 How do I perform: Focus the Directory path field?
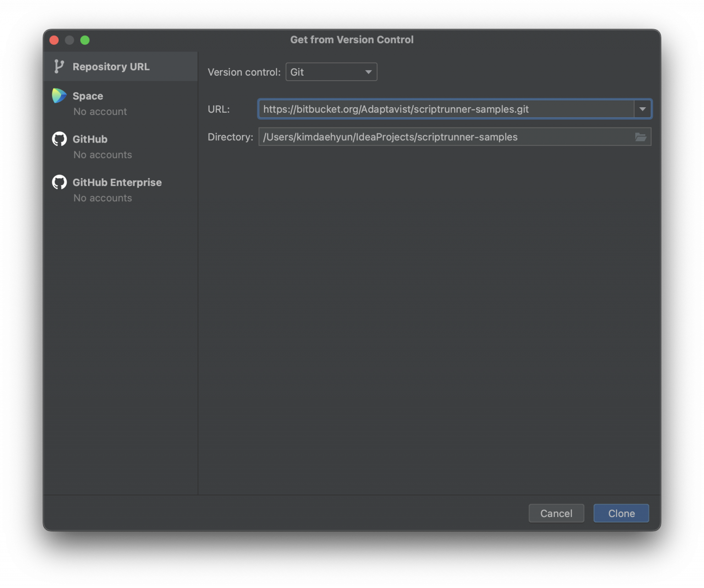point(445,137)
